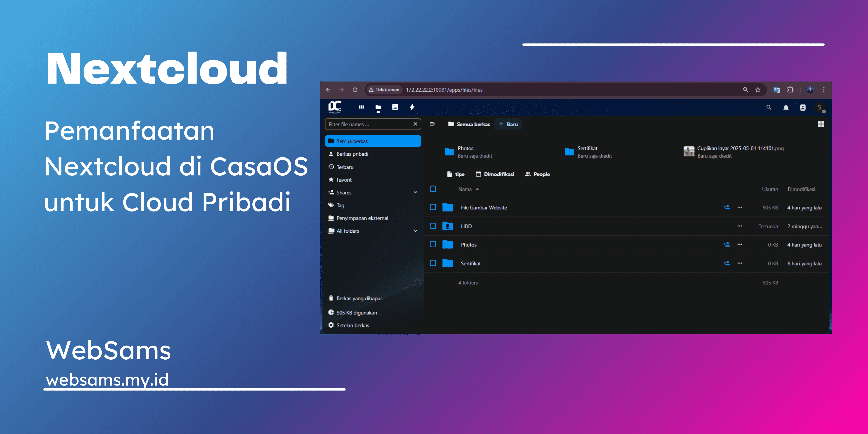
Task: Toggle select all files checkbox
Action: pyautogui.click(x=433, y=189)
